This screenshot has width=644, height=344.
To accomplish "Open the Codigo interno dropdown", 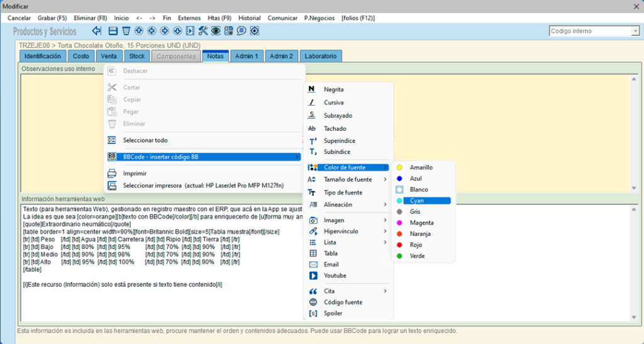I will click(x=635, y=31).
